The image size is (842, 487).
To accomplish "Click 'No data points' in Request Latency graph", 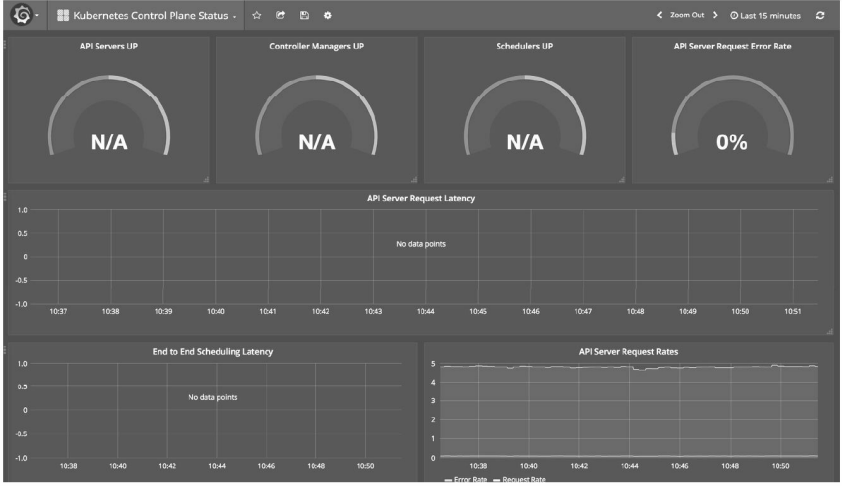I will pyautogui.click(x=421, y=244).
